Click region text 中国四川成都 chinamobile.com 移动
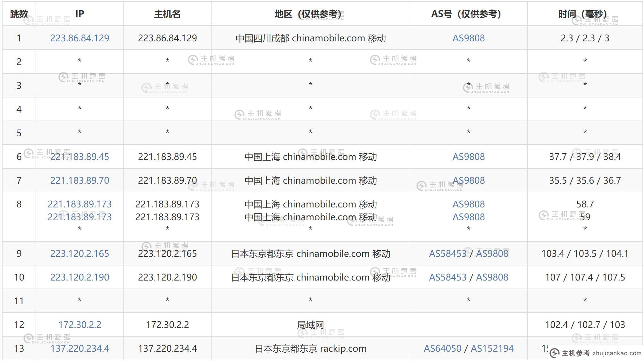Viewport: 644px width, 361px height. pyautogui.click(x=310, y=38)
